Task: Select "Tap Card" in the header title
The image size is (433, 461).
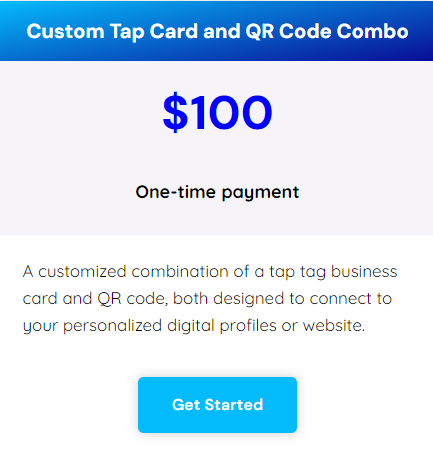Action: [154, 32]
